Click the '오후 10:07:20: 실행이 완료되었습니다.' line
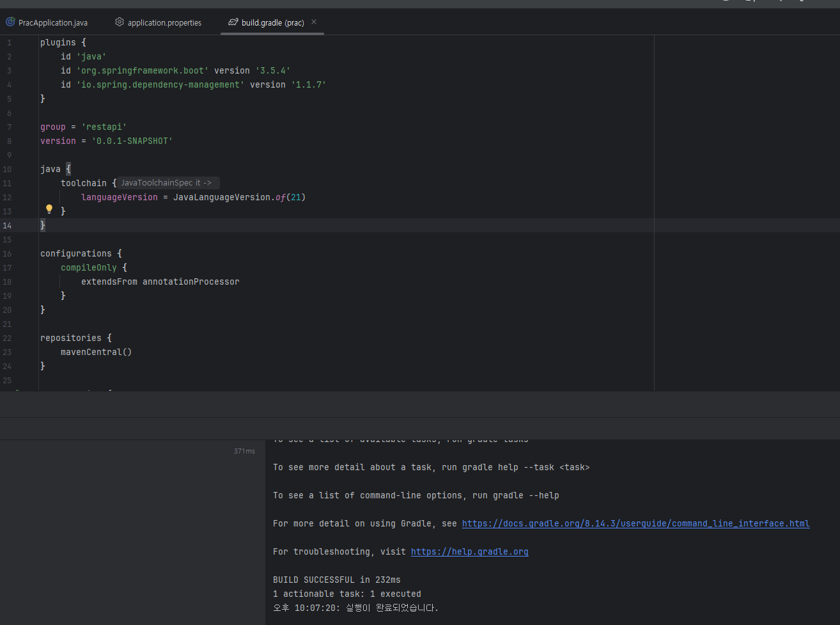This screenshot has height=625, width=840. 356,608
